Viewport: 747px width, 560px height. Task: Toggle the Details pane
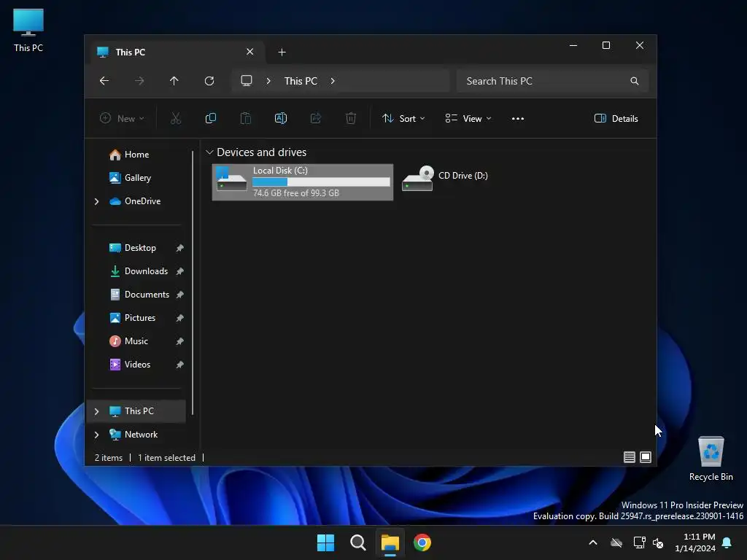click(616, 119)
